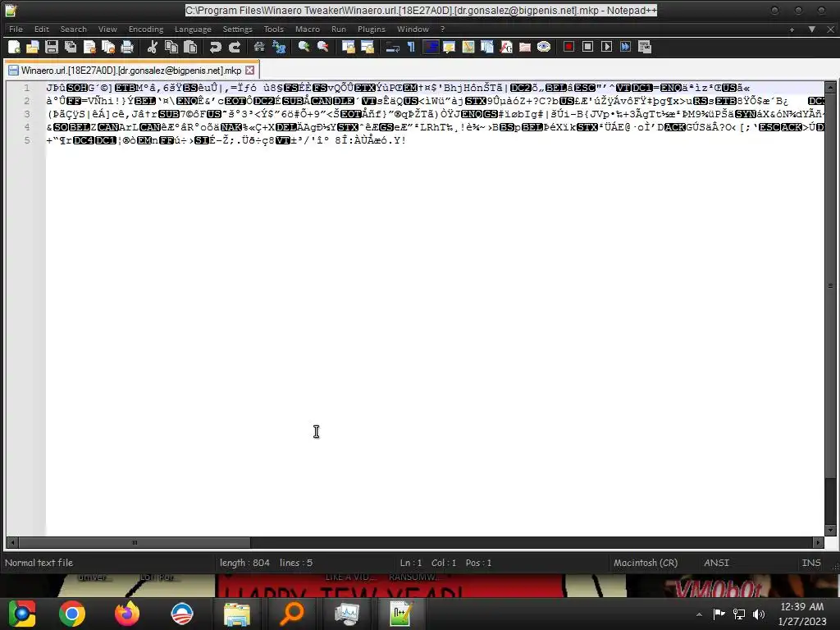
Task: Open the Plugins menu
Action: click(x=372, y=29)
